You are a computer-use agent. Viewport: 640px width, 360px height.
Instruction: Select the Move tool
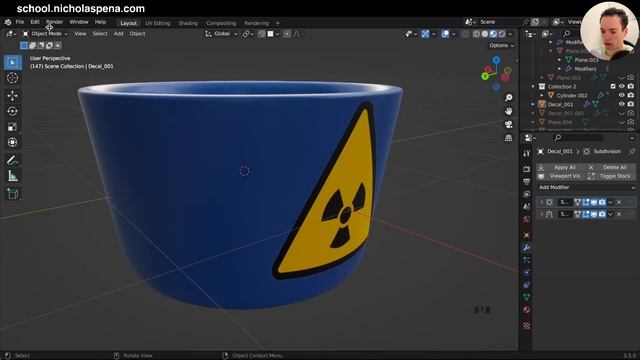coord(13,96)
